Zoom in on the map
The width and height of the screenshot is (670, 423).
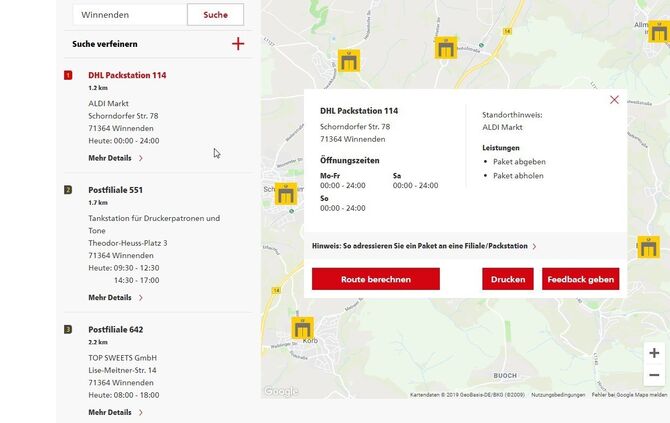point(654,353)
